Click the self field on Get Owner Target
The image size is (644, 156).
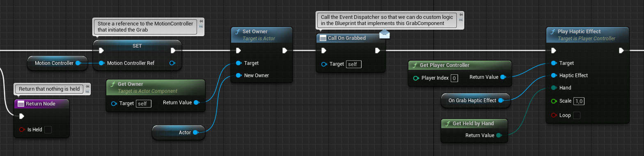point(144,103)
